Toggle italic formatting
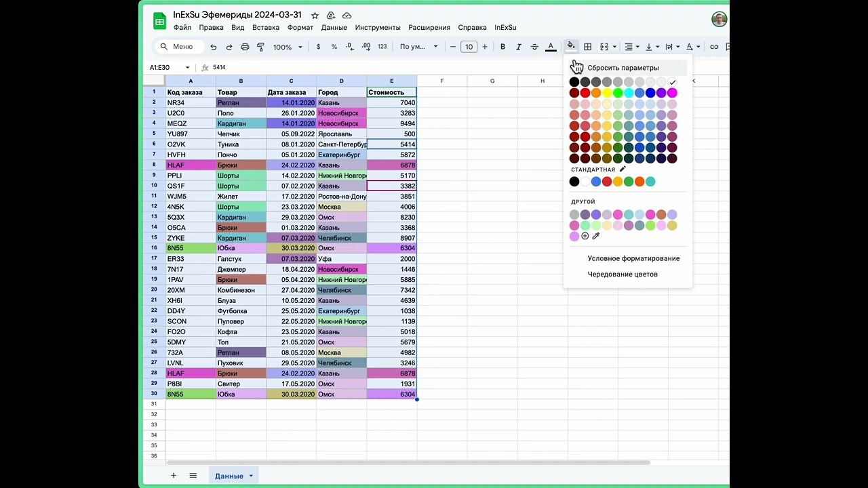Viewport: 868px width, 488px height. click(519, 47)
